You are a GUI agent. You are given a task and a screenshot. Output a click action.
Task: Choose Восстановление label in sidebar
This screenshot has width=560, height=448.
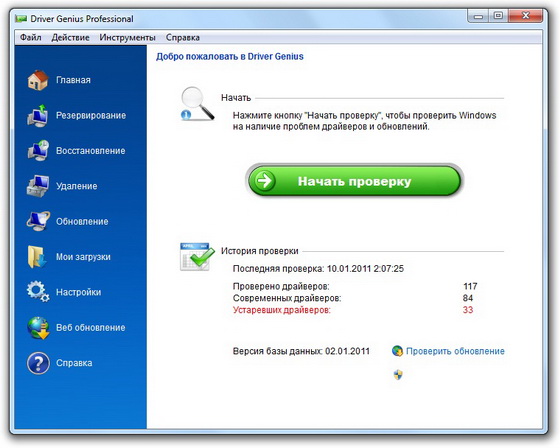[x=91, y=151]
